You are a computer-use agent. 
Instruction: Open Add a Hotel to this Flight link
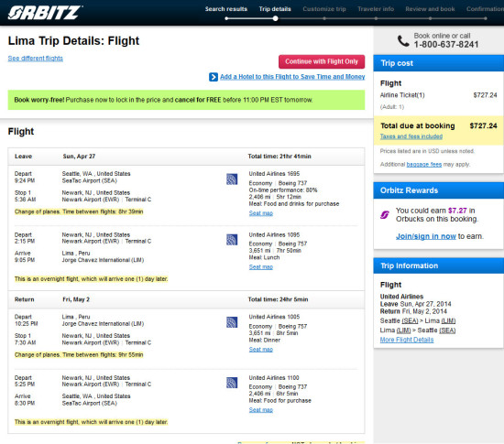coord(292,77)
